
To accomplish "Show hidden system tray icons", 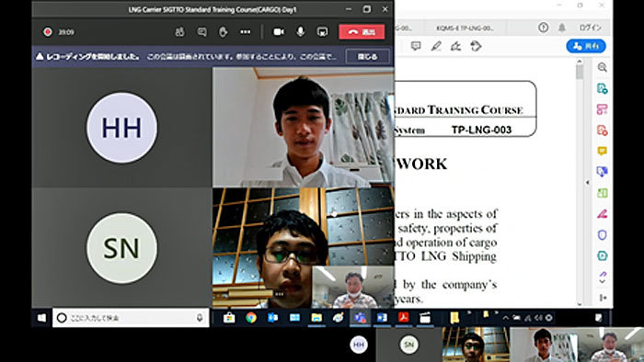I will [x=506, y=318].
